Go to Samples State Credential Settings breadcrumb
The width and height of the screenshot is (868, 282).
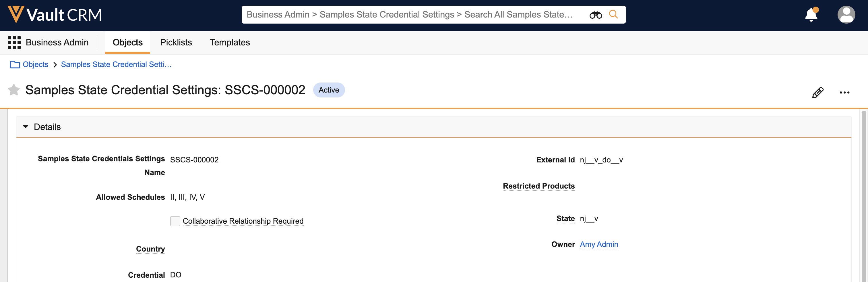116,64
